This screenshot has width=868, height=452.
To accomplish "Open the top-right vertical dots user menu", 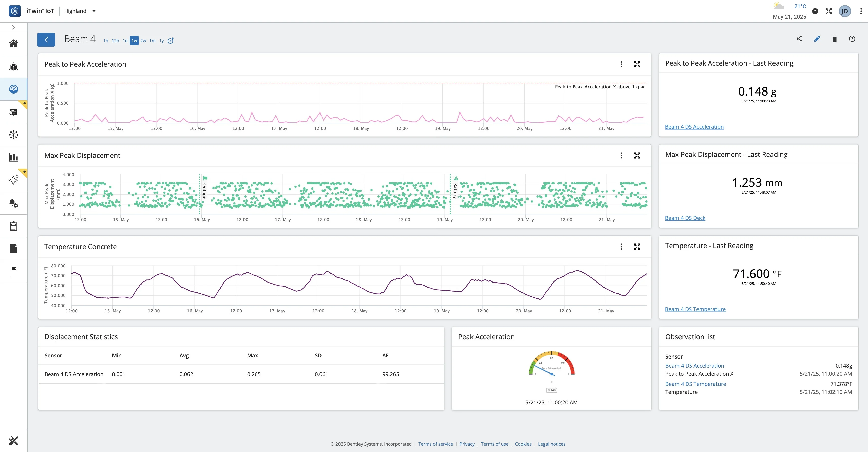I will coord(861,11).
